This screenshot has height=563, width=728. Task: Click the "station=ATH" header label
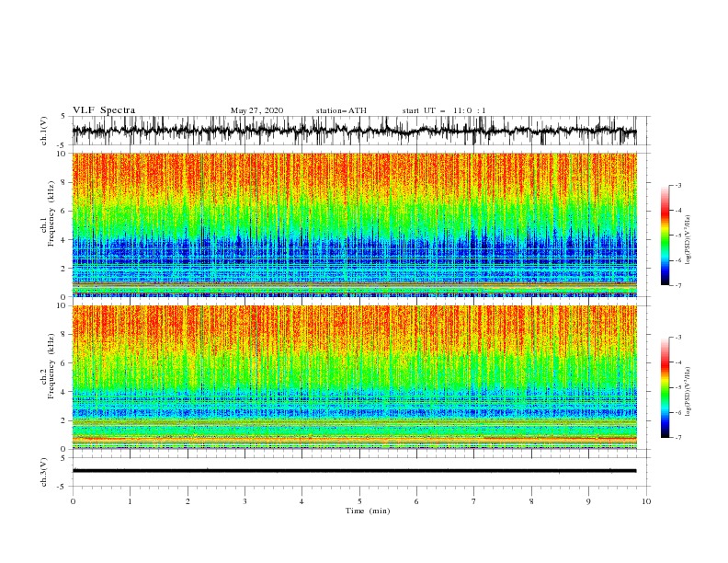pos(341,110)
